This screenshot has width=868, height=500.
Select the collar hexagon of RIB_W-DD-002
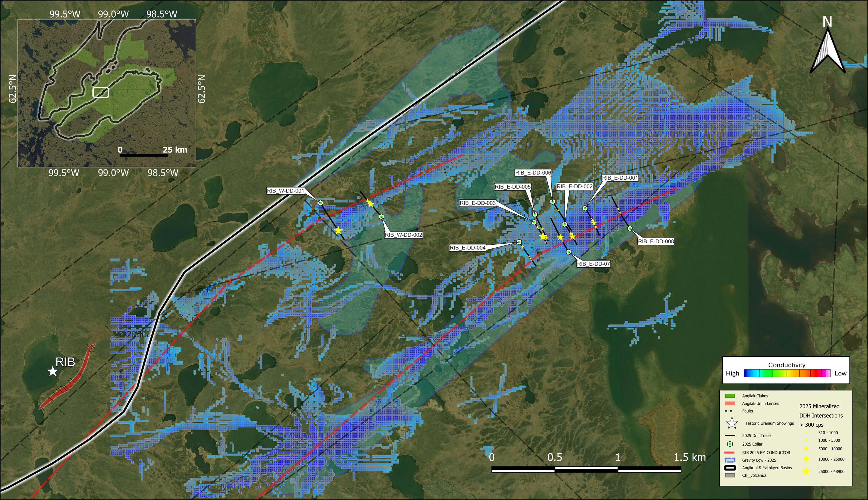coord(382,217)
